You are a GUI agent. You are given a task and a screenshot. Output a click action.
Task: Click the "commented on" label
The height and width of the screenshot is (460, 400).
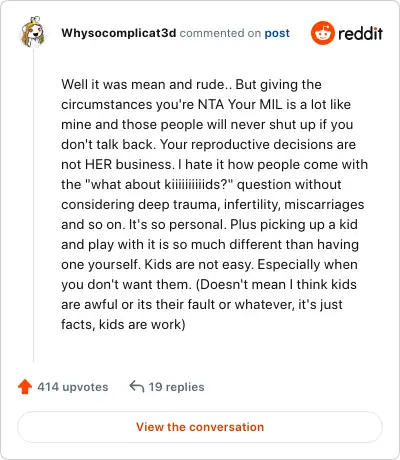pyautogui.click(x=220, y=33)
